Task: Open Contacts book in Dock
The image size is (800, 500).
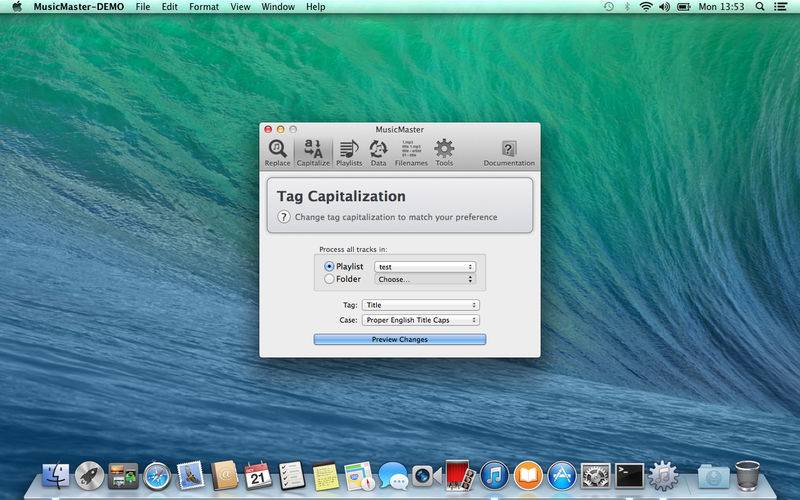Action: pos(224,476)
